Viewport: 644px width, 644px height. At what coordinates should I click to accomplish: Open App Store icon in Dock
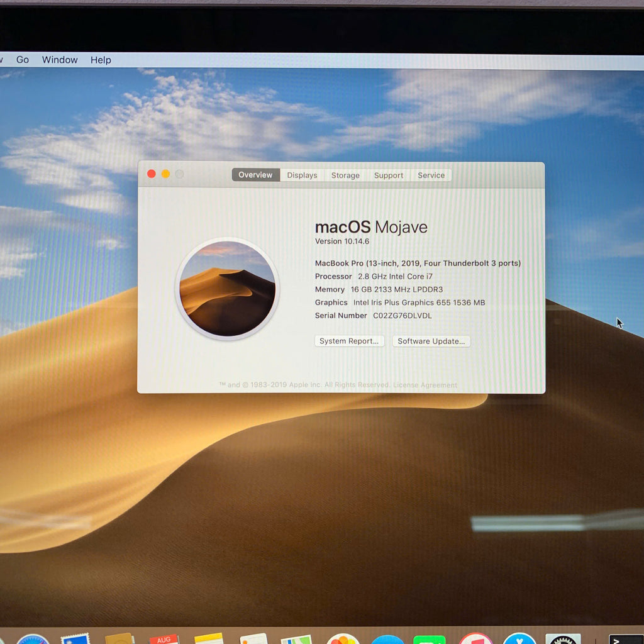click(519, 639)
